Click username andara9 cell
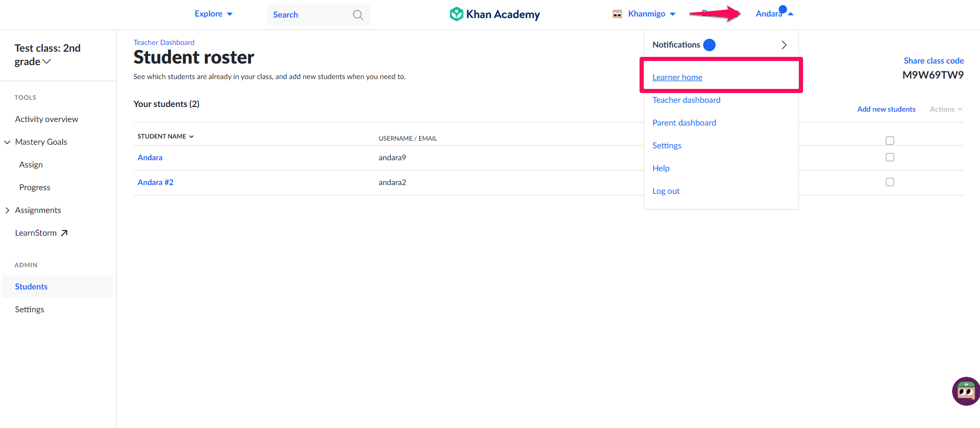980x428 pixels. 392,158
